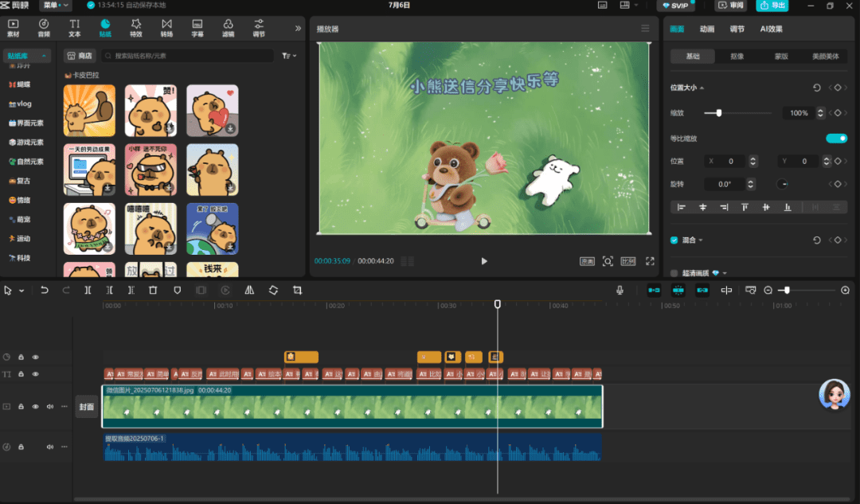Open the 商店 sticker store
860x504 pixels.
[x=80, y=56]
